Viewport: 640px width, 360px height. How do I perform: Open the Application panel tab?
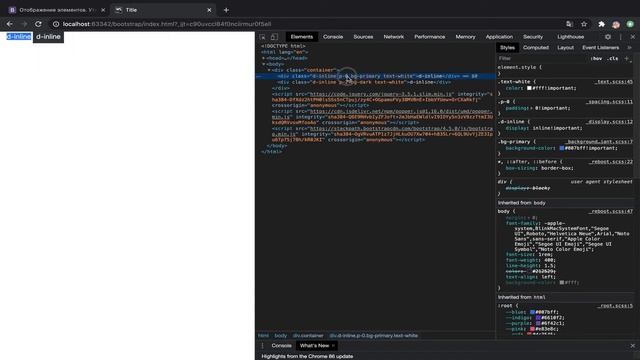[499, 37]
